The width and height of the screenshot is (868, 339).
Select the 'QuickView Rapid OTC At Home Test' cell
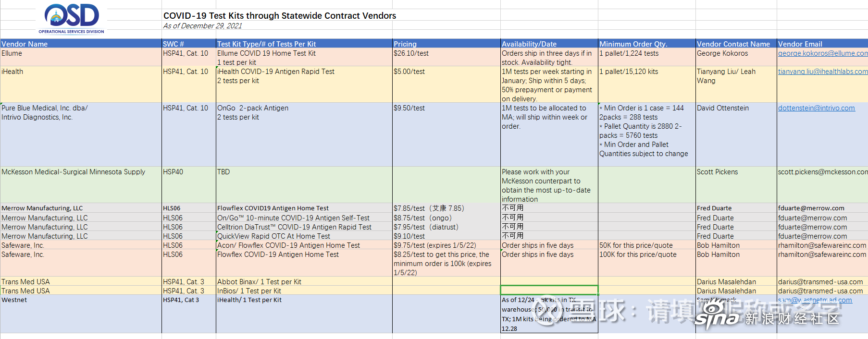click(304, 236)
